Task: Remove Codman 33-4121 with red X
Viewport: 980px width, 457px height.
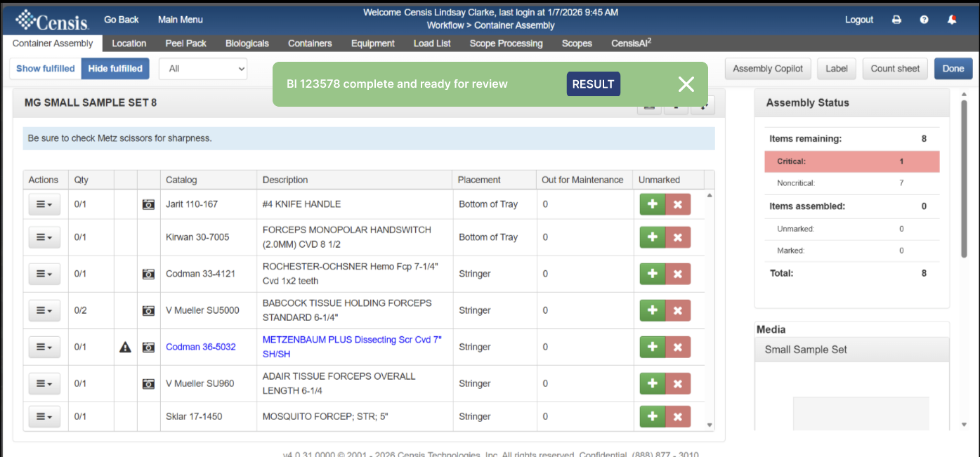Action: tap(678, 274)
